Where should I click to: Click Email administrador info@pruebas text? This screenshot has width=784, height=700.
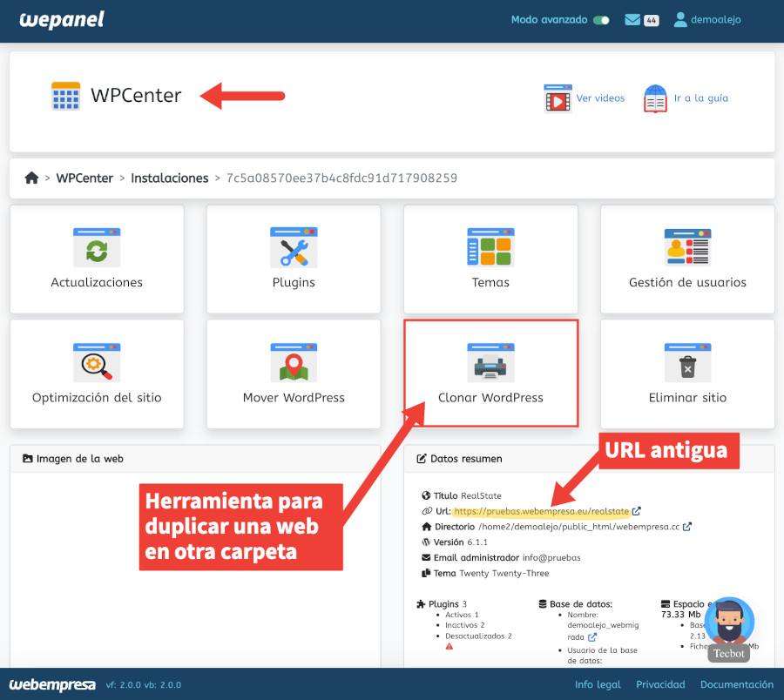(506, 557)
